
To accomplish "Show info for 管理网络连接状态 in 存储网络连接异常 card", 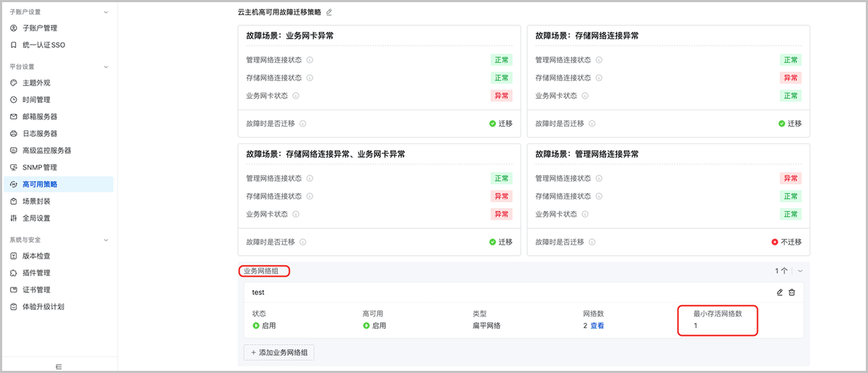I will tap(599, 60).
